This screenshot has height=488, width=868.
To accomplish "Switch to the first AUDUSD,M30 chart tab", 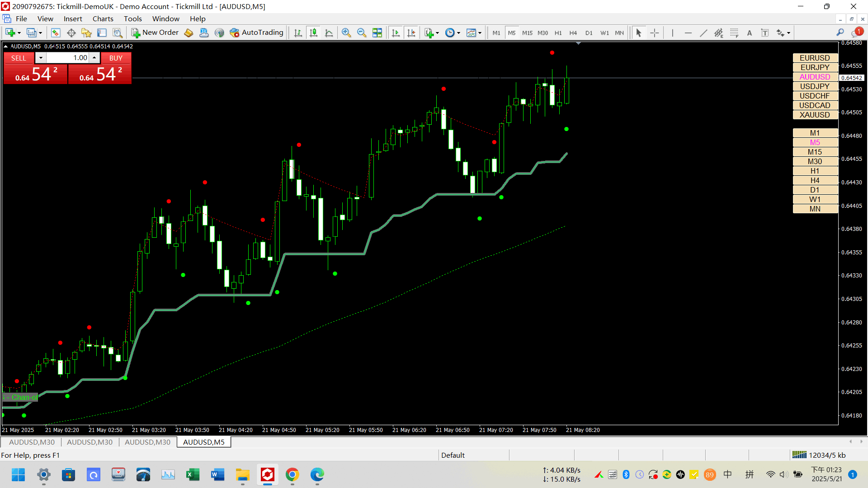I will click(x=32, y=442).
